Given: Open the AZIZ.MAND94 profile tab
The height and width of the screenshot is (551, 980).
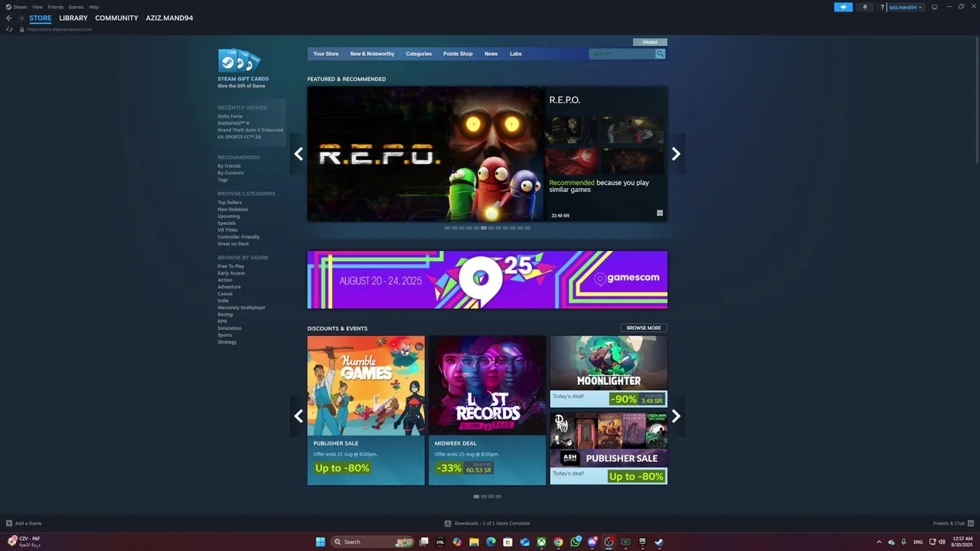Looking at the screenshot, I should (169, 18).
